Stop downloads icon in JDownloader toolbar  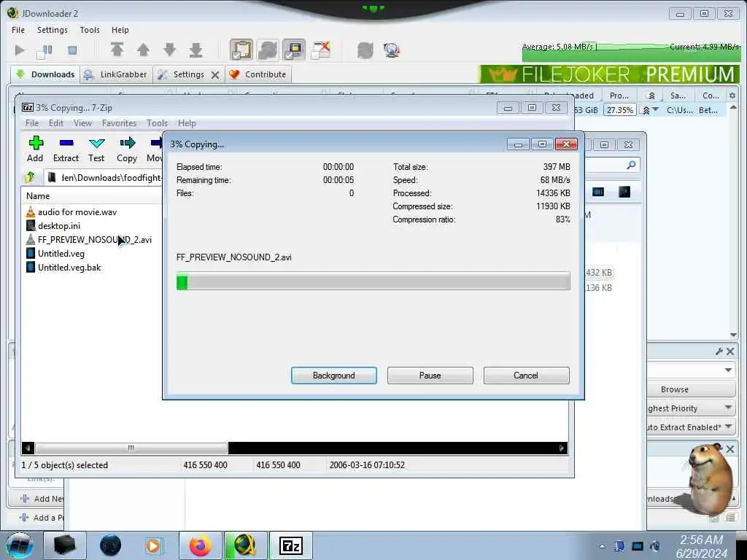pos(72,50)
